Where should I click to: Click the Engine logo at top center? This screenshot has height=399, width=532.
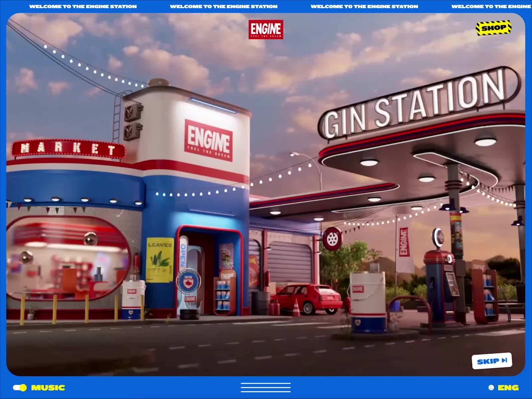pos(266,29)
